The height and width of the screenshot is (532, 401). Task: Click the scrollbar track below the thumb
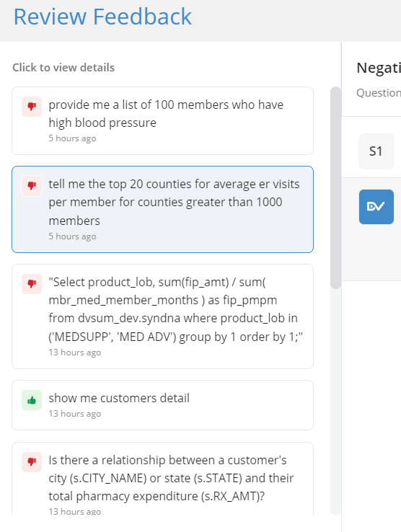335,400
